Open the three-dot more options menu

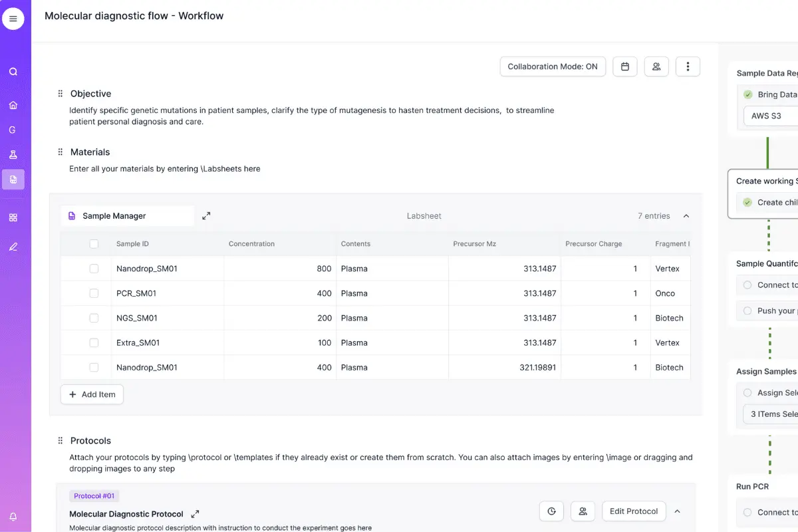coord(688,66)
